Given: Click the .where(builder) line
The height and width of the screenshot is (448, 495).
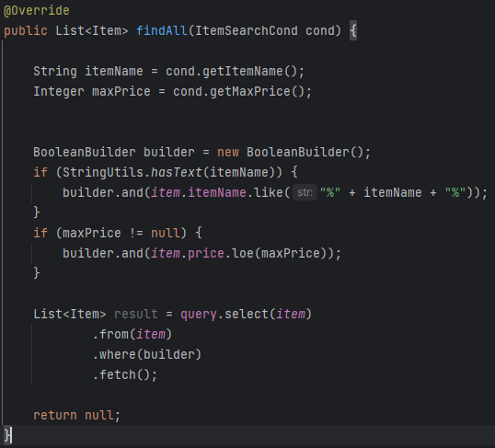Looking at the screenshot, I should [147, 354].
